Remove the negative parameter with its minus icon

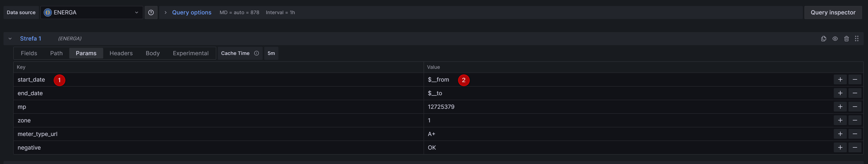click(855, 147)
